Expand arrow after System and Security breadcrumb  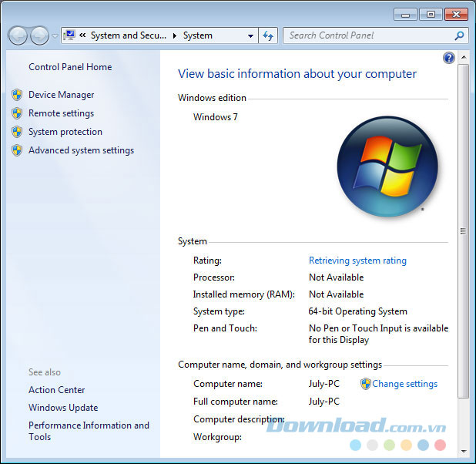(x=175, y=36)
